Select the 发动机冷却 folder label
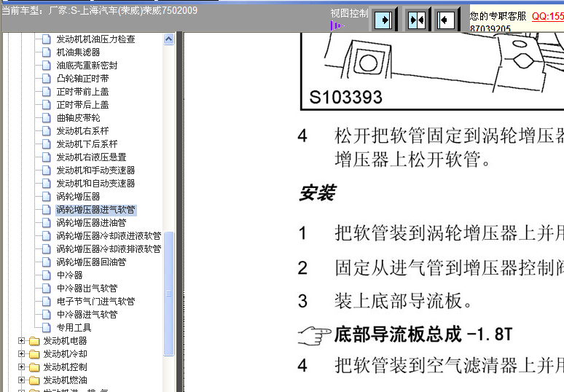This screenshot has width=564, height=392. pyautogui.click(x=66, y=354)
